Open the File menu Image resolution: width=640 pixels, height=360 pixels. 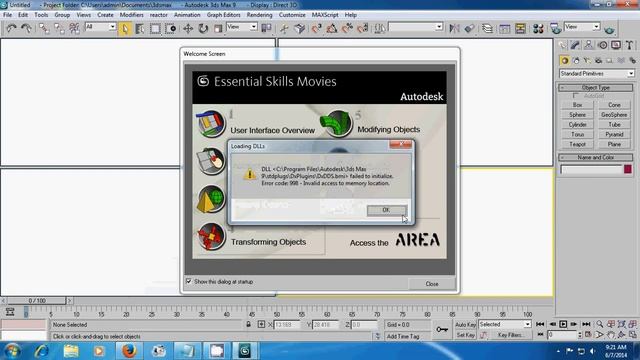(7, 15)
